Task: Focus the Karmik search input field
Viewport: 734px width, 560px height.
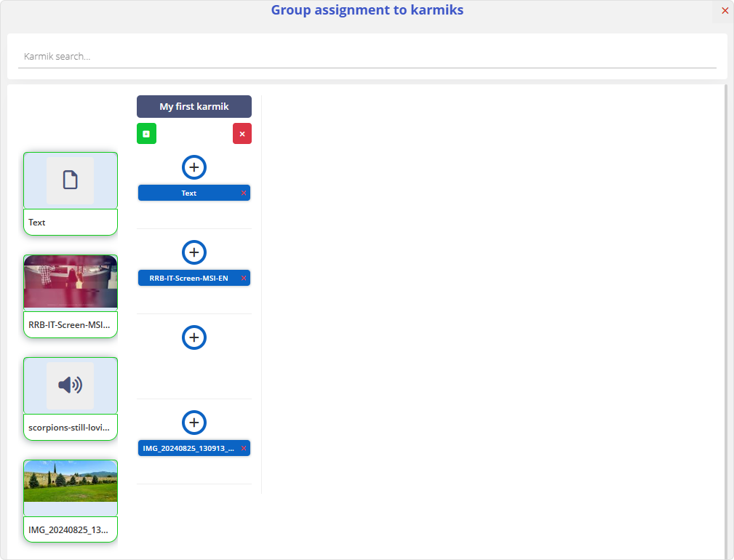Action: tap(367, 57)
